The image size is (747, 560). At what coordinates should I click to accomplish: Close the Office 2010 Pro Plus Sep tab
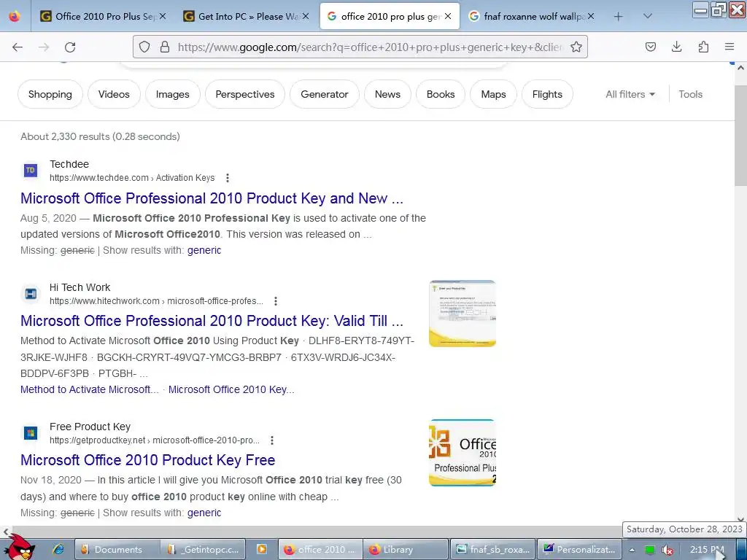[x=163, y=16]
